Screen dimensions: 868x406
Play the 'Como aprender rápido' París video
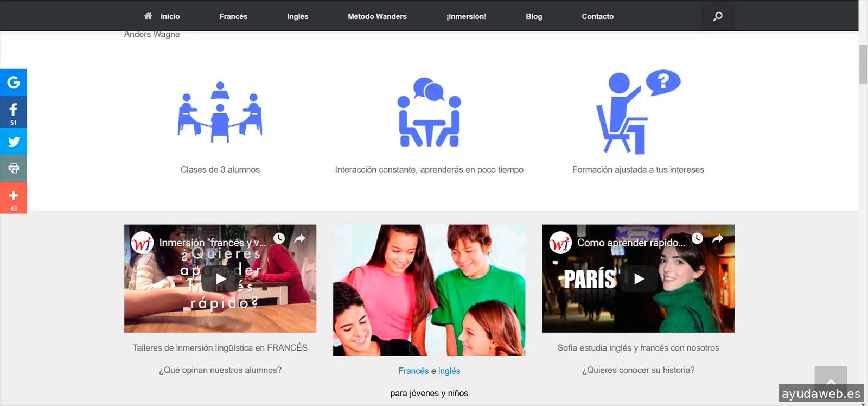(x=639, y=279)
